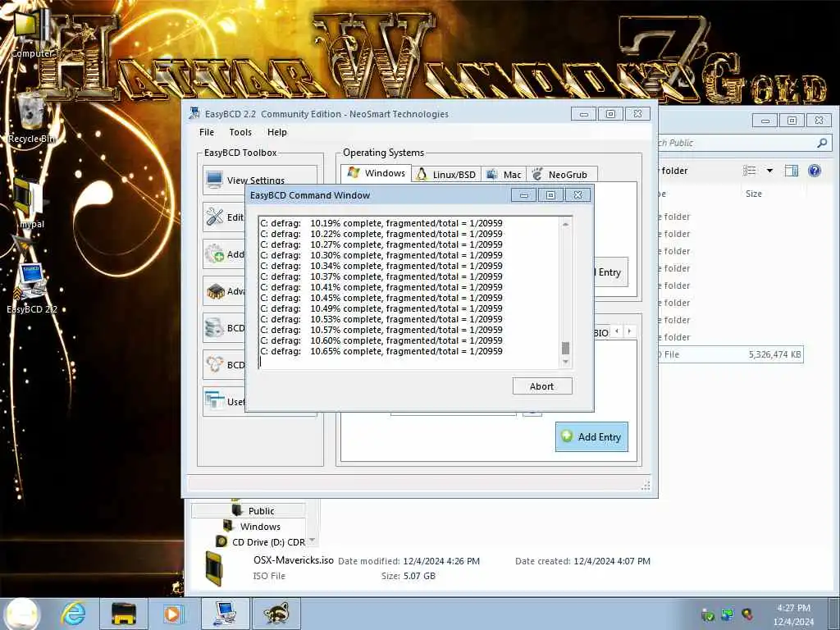The width and height of the screenshot is (840, 630).
Task: Click the taskbar clock showing 4:27 PM
Action: pos(793,614)
